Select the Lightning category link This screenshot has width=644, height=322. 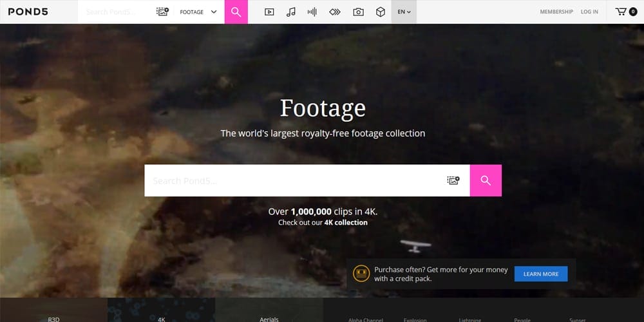pyautogui.click(x=470, y=320)
